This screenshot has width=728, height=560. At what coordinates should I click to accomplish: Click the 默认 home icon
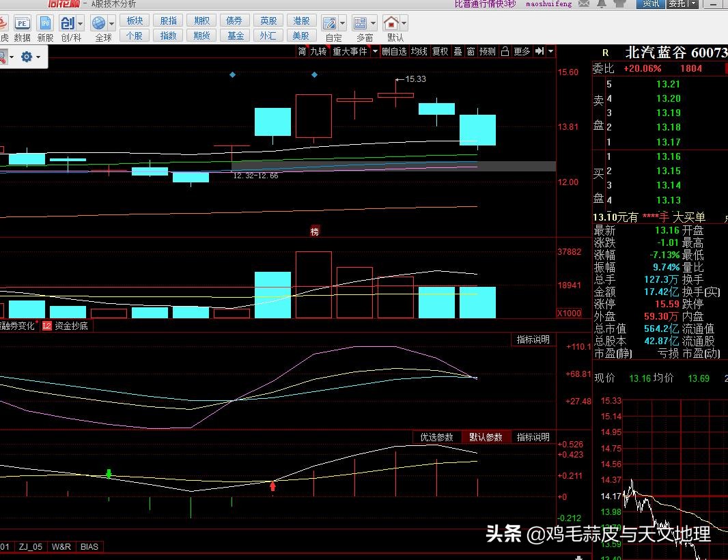point(391,23)
